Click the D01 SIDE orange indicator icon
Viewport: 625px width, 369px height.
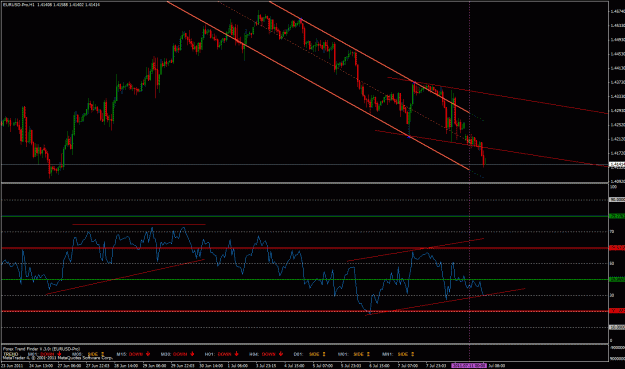point(324,354)
